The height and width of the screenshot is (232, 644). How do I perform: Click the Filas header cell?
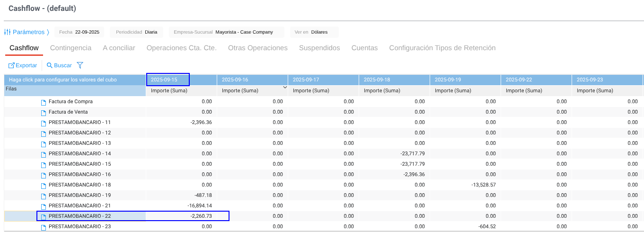point(75,90)
